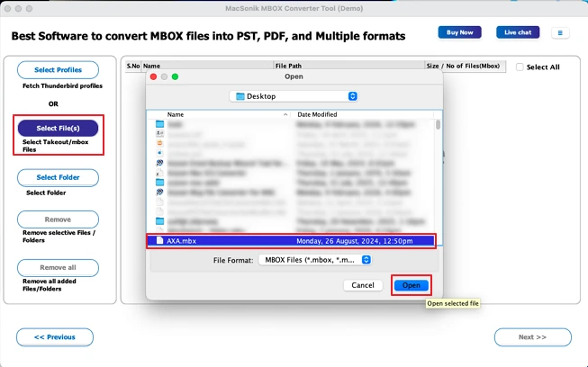
Task: Cancel the Open dialog
Action: (363, 285)
